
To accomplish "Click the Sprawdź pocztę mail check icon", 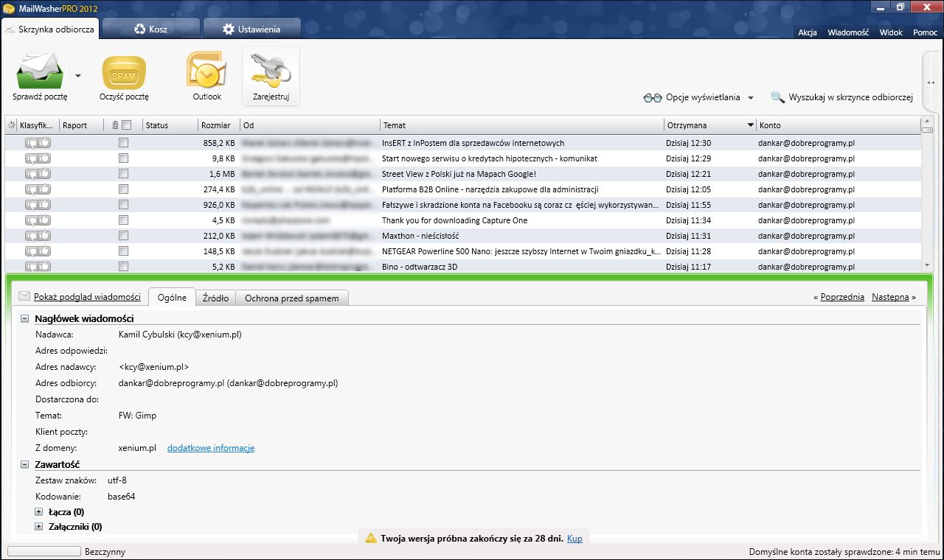I will pos(40,71).
